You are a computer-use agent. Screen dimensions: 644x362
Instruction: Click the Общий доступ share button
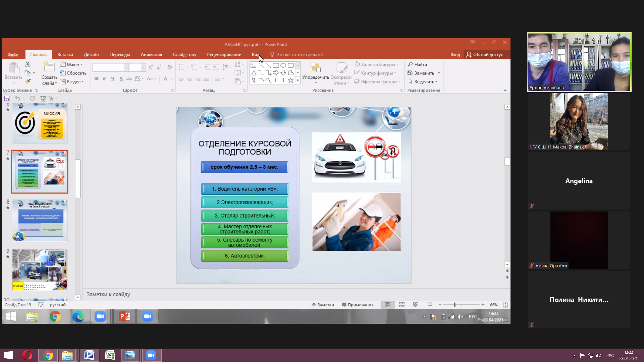pyautogui.click(x=485, y=54)
